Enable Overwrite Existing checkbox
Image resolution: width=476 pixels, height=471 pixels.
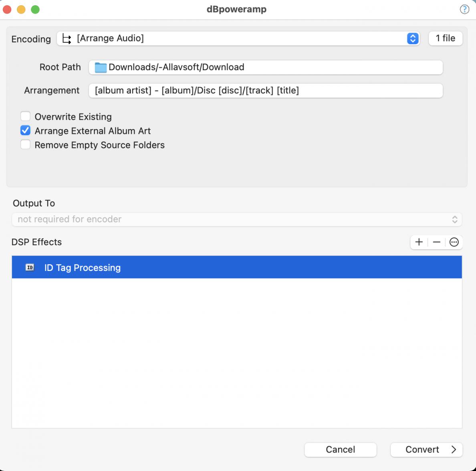(26, 117)
